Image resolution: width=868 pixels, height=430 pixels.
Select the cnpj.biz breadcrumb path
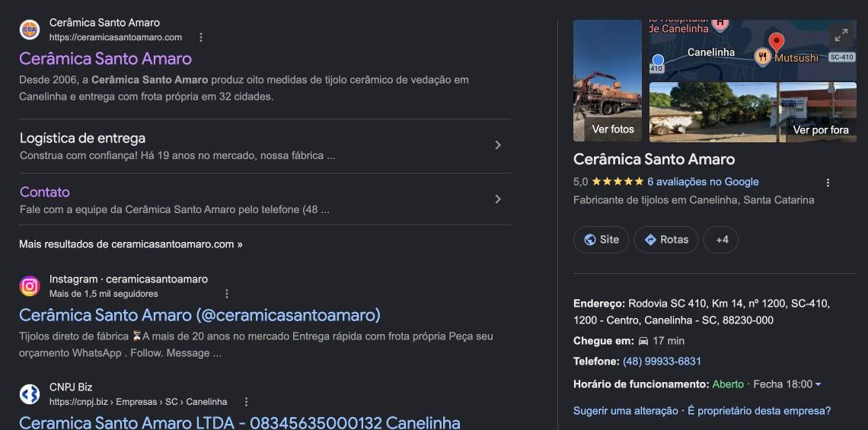[x=139, y=402]
